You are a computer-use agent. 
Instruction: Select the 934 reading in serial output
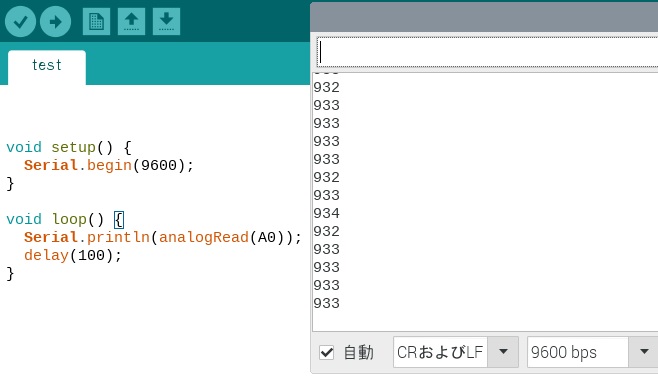pyautogui.click(x=326, y=213)
